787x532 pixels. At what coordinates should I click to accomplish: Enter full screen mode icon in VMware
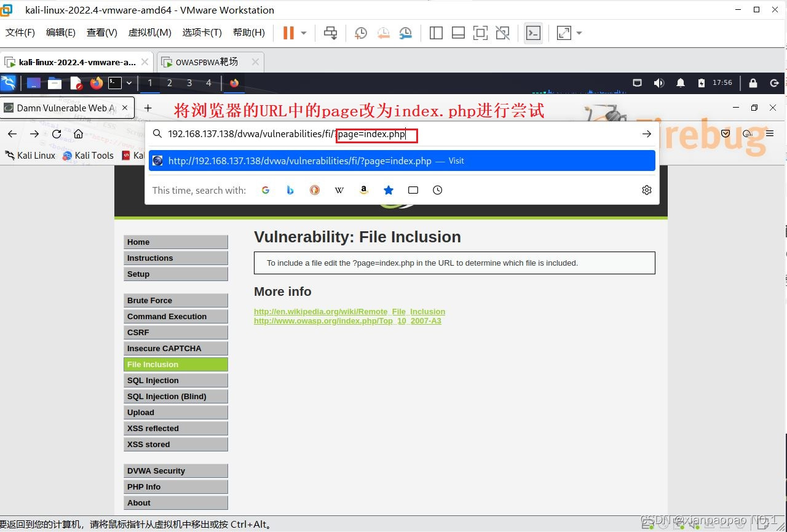click(x=480, y=33)
